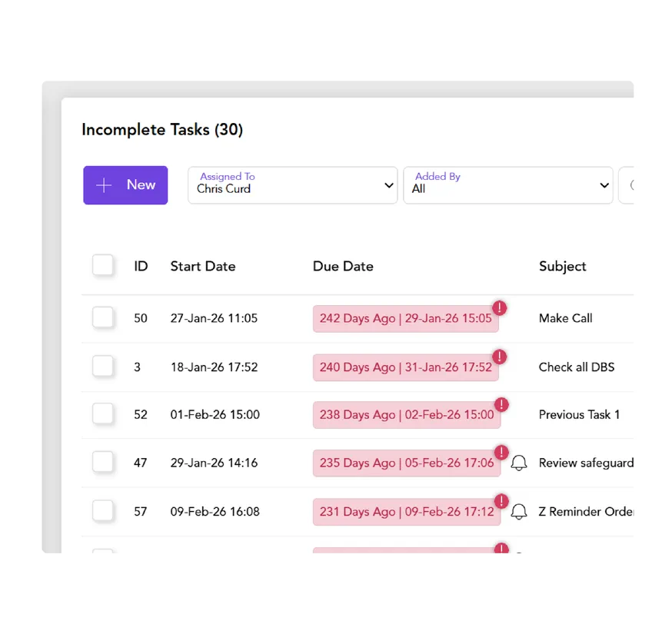Sort by the ID column header
The height and width of the screenshot is (624, 672).
click(141, 267)
